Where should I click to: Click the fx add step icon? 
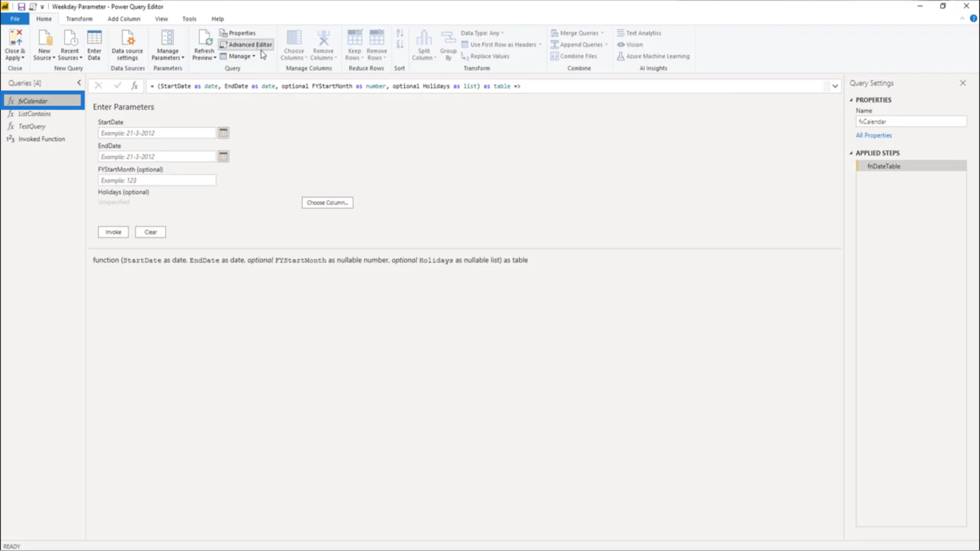135,86
